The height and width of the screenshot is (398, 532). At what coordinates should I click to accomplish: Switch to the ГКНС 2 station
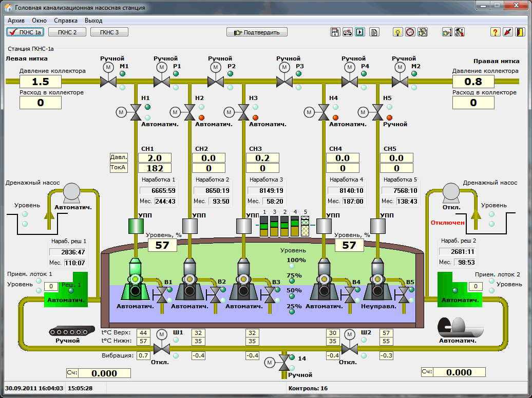click(x=67, y=32)
